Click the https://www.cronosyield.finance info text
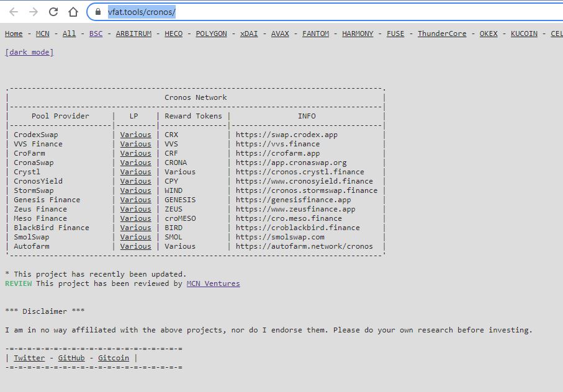The height and width of the screenshot is (392, 563). point(305,181)
